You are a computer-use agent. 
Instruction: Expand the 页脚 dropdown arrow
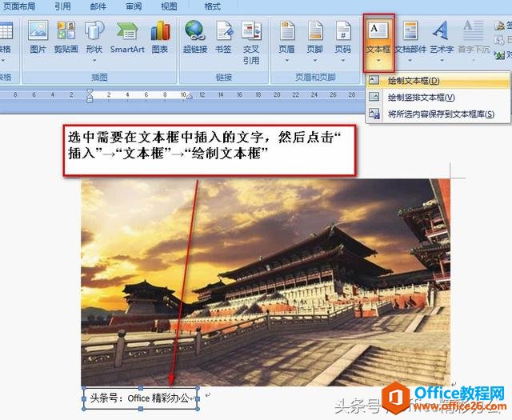314,61
